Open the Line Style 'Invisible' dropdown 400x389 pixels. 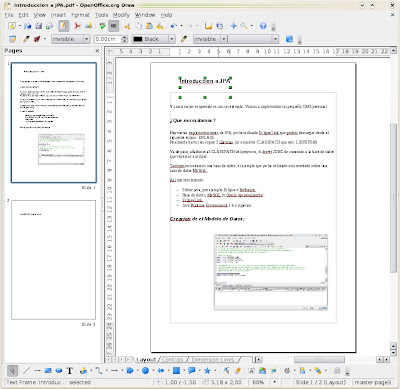click(71, 39)
